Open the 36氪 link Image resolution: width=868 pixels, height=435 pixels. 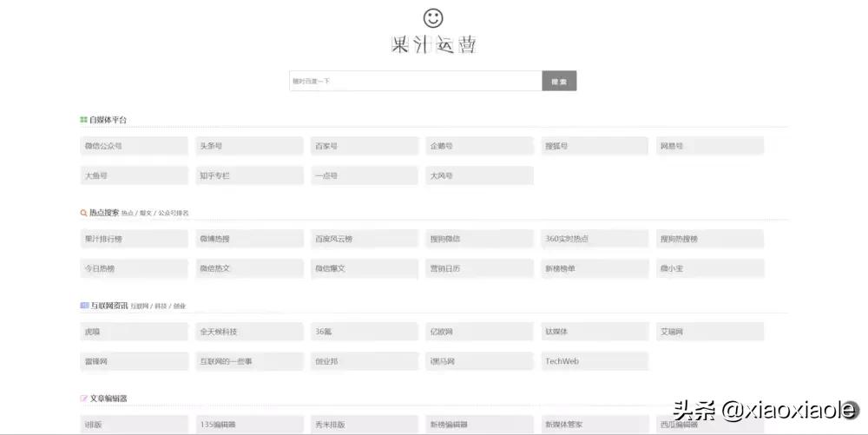pos(365,332)
